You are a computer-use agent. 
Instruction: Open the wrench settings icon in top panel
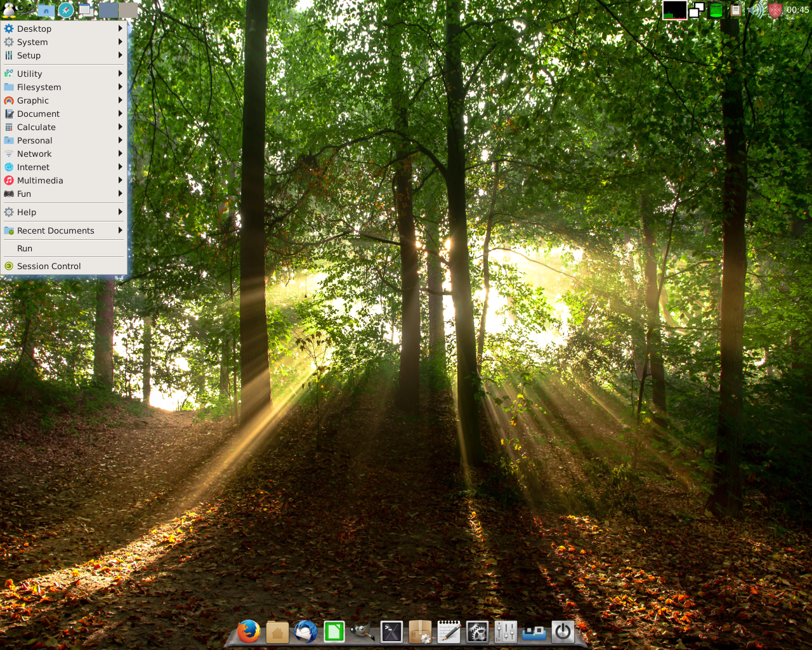pyautogui.click(x=27, y=10)
